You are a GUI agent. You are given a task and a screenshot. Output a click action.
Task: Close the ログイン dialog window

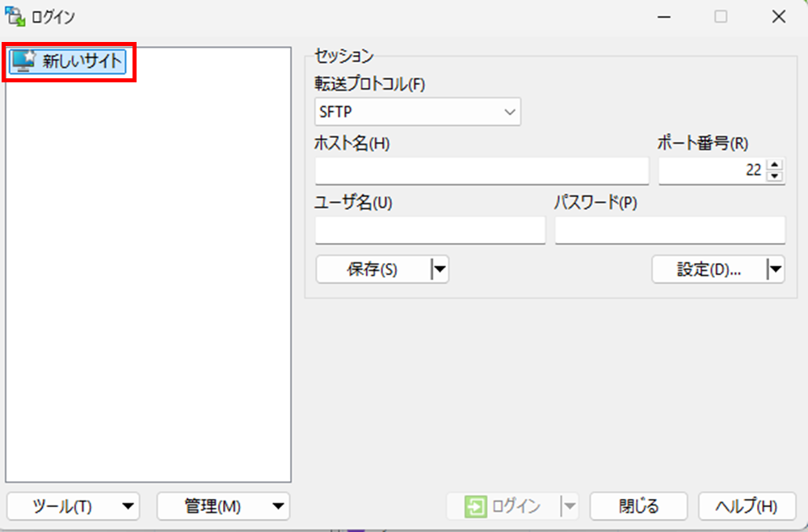click(x=778, y=16)
